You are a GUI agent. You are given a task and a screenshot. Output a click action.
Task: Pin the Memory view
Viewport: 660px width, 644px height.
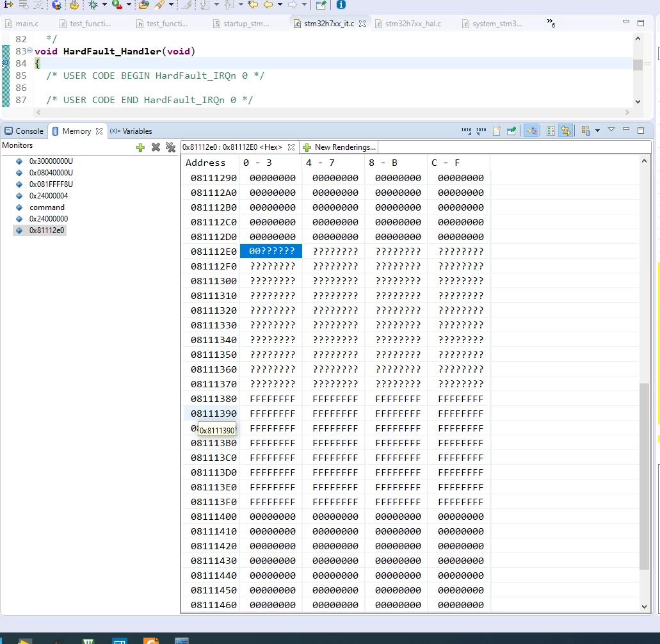click(511, 131)
